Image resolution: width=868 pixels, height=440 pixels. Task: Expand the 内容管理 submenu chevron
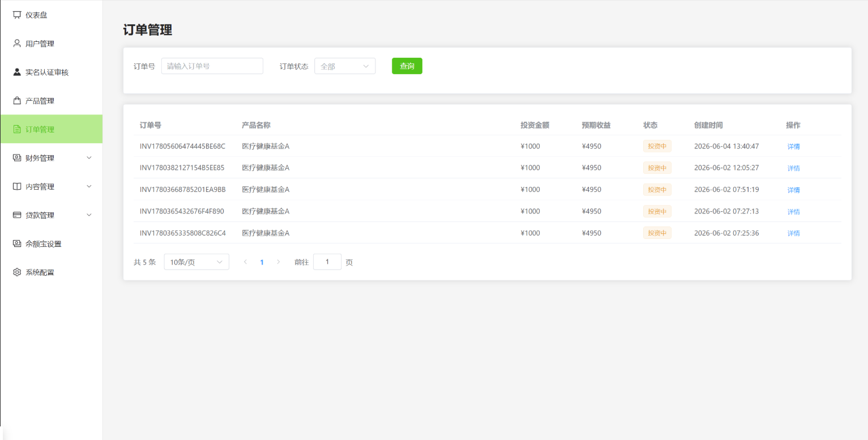click(x=89, y=186)
